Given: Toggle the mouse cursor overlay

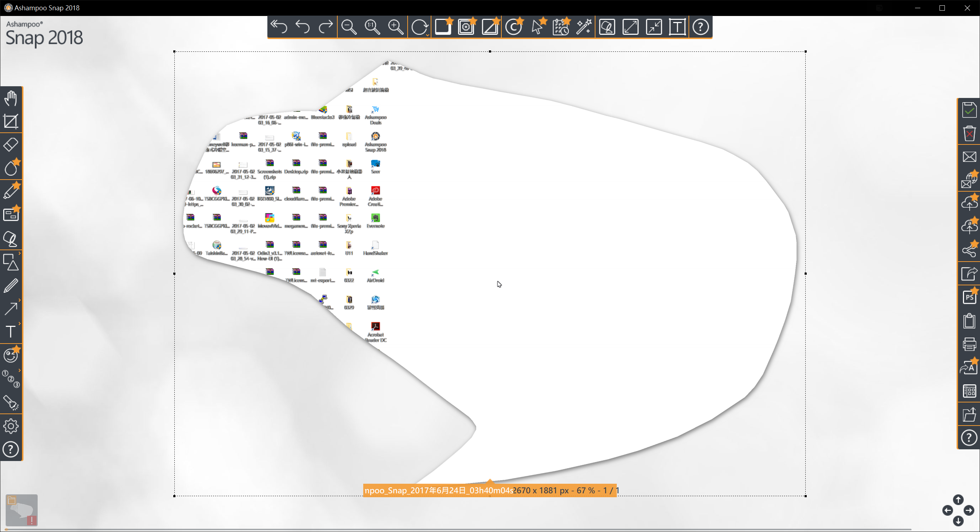Looking at the screenshot, I should 537,27.
